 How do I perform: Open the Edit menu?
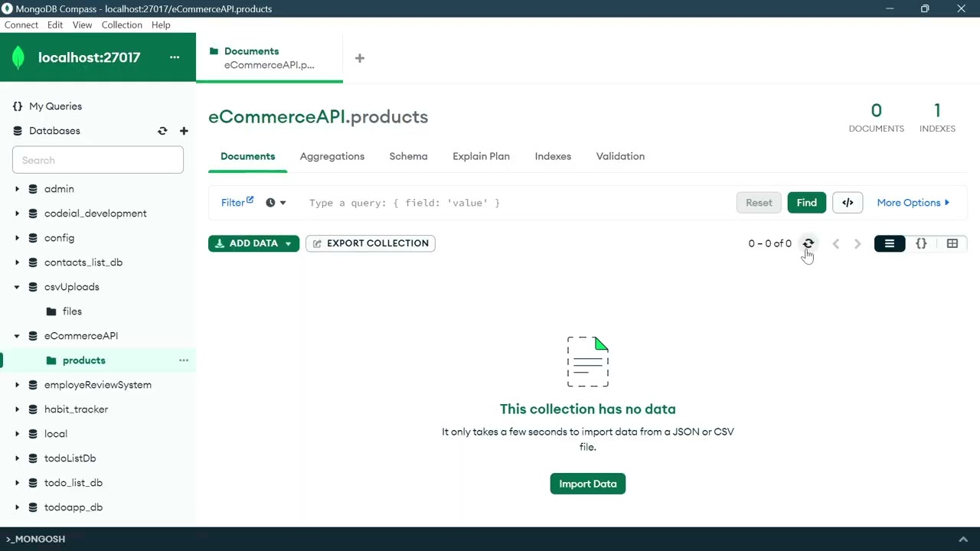(x=55, y=24)
